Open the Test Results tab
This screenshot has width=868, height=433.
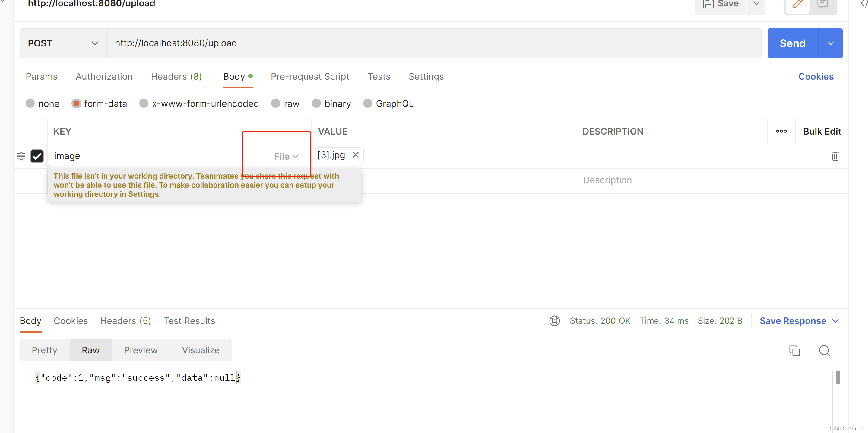click(x=189, y=321)
